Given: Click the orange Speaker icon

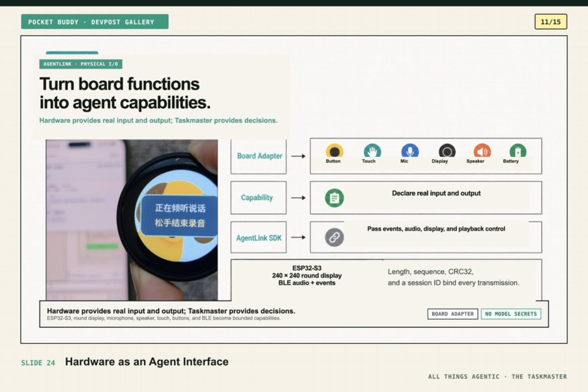Looking at the screenshot, I should click(482, 150).
